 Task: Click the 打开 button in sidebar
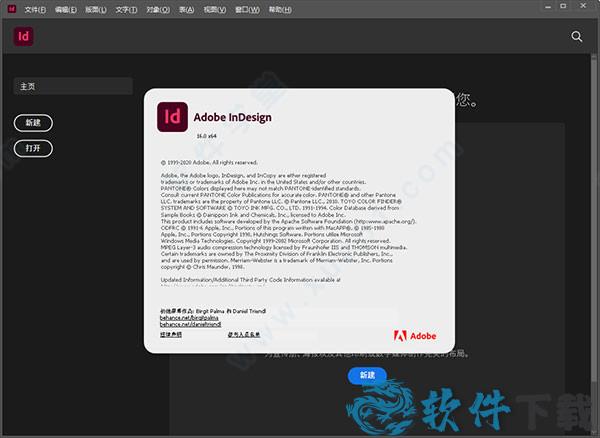pos(33,148)
